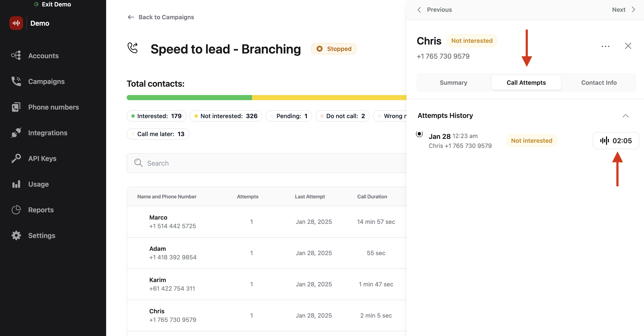
Task: Switch to the Summary tab
Action: (x=453, y=83)
